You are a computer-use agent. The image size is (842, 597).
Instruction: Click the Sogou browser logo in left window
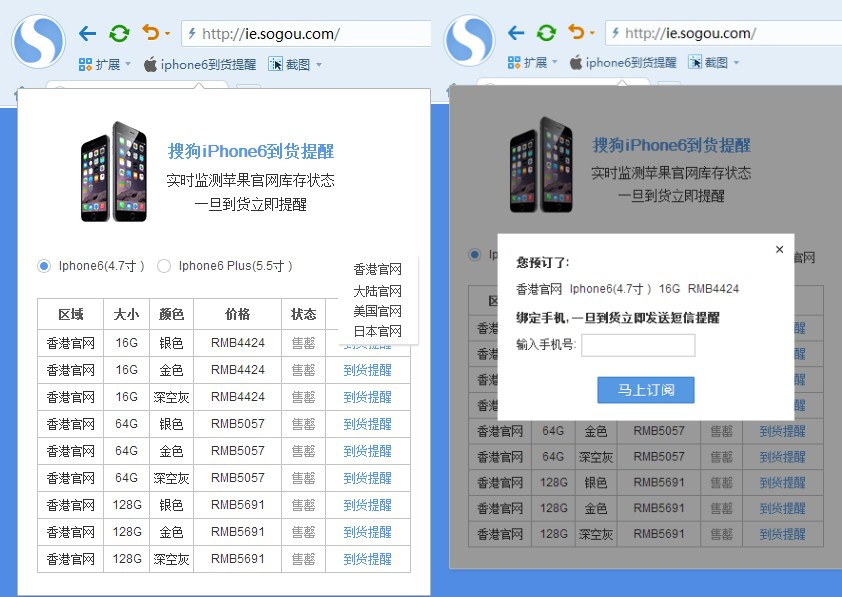[x=39, y=41]
